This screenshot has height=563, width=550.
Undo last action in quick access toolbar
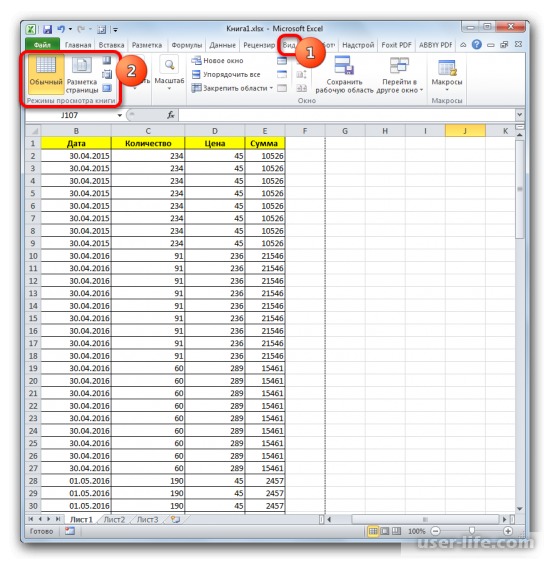pyautogui.click(x=61, y=29)
